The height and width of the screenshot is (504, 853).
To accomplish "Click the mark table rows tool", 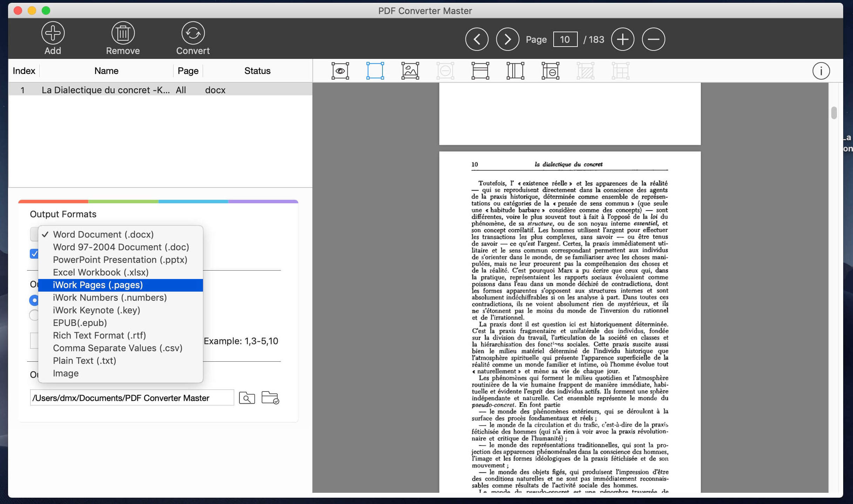I will pyautogui.click(x=480, y=70).
